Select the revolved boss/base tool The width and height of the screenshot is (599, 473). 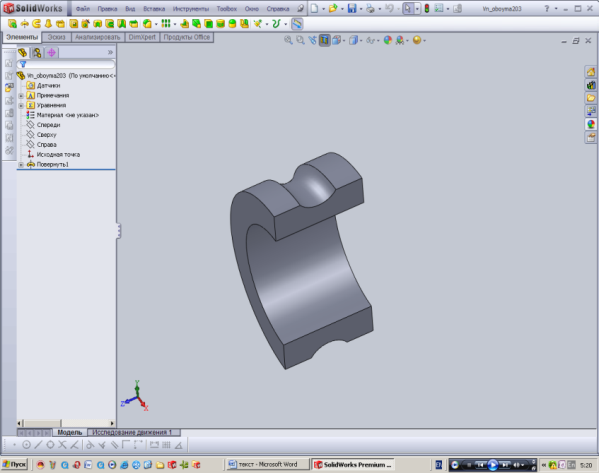tap(24, 24)
